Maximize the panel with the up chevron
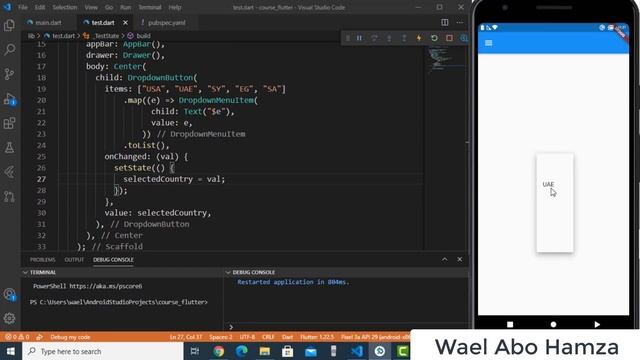Image resolution: width=640 pixels, height=360 pixels. pos(444,260)
